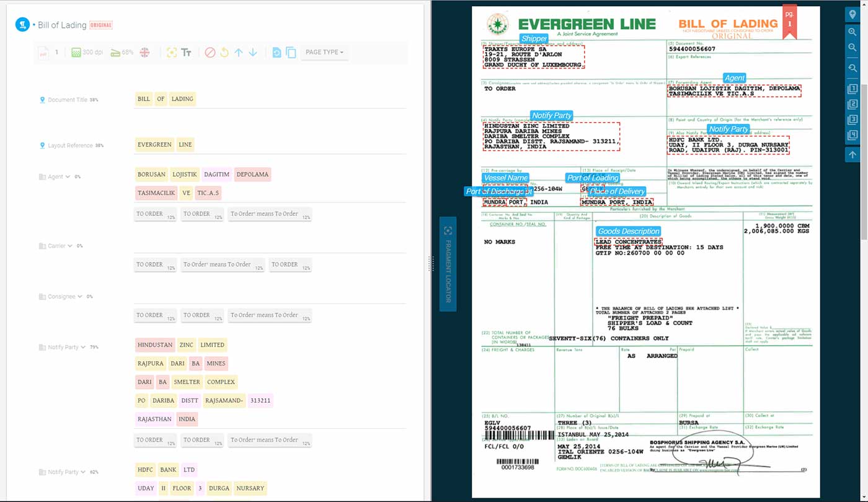The width and height of the screenshot is (868, 502).
Task: Click the Vessel Name tag on document
Action: (505, 178)
